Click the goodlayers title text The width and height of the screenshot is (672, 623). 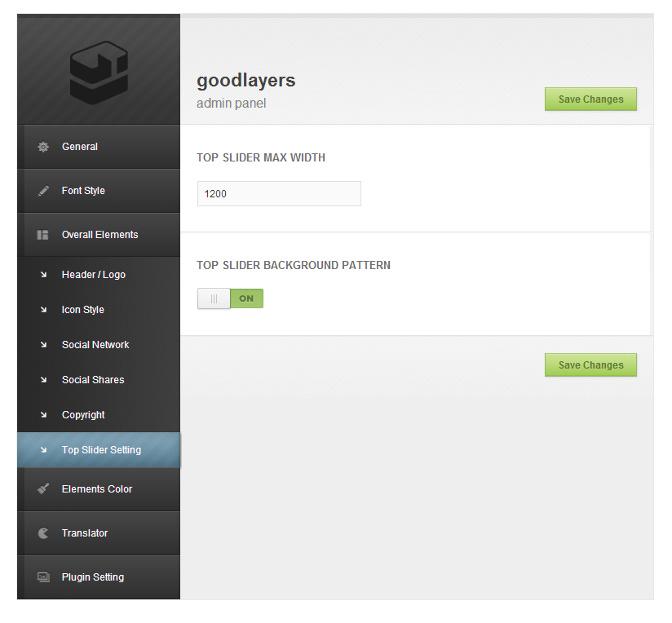(x=246, y=81)
